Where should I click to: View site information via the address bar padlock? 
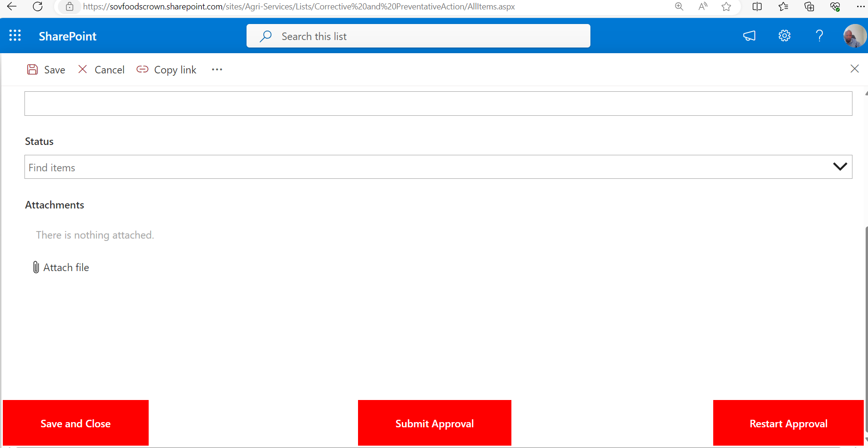70,7
